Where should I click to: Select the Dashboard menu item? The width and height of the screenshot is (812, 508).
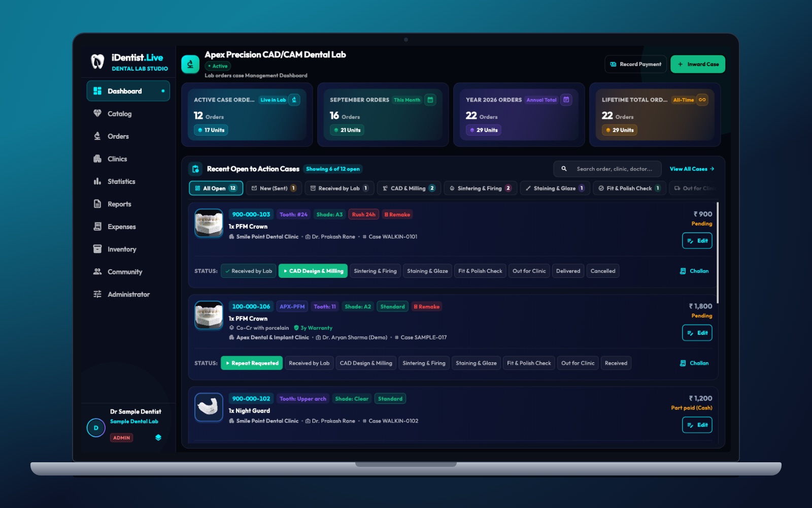coord(128,91)
